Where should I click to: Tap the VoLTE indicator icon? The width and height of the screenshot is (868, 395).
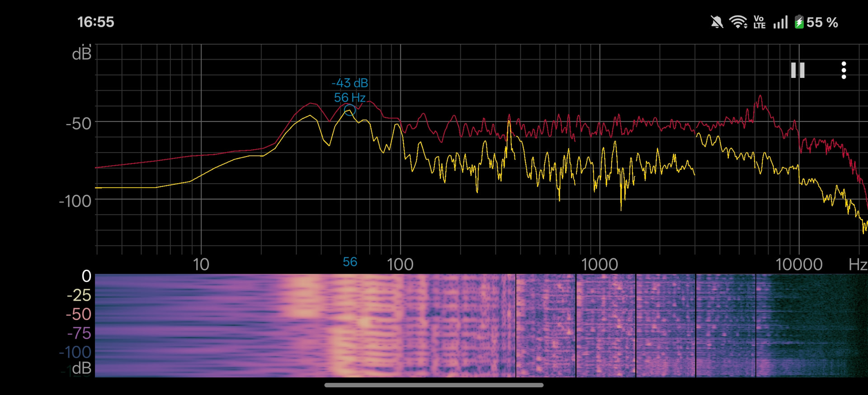[x=759, y=22]
